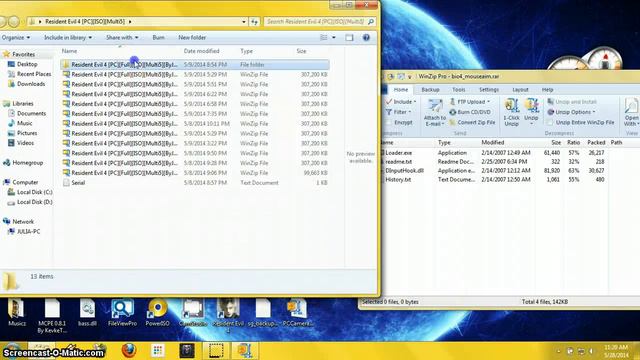Open the view options dropdown arrow in Explorer
Screen dimensions: 640x360
tap(334, 38)
